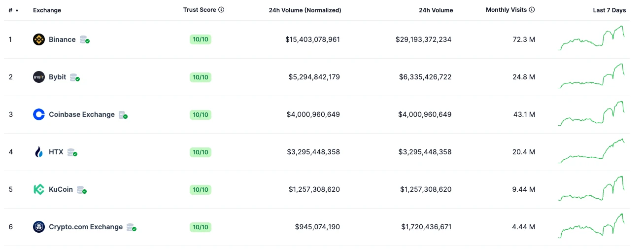
Task: Sort table by 24h Volume (Normalized) header
Action: [x=305, y=10]
